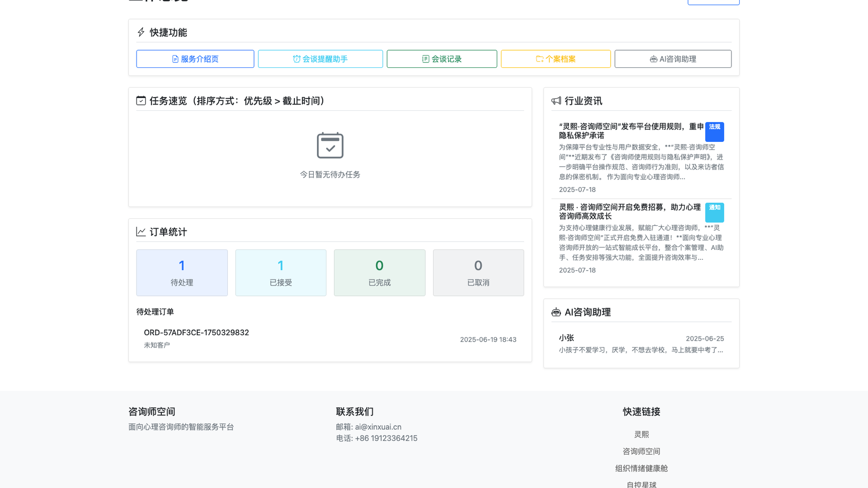Image resolution: width=868 pixels, height=488 pixels.
Task: Click the lightning icon beside 快捷功能
Action: (x=141, y=33)
